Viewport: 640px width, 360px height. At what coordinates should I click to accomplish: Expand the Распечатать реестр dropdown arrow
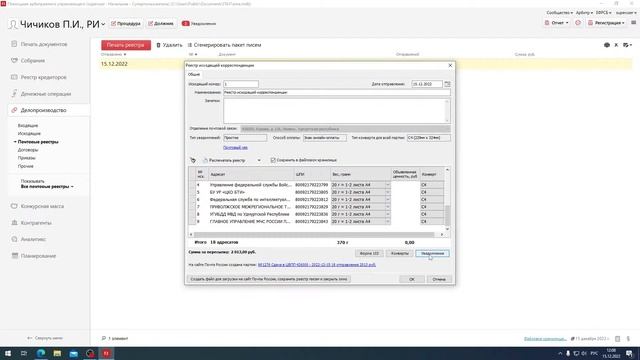coord(259,160)
